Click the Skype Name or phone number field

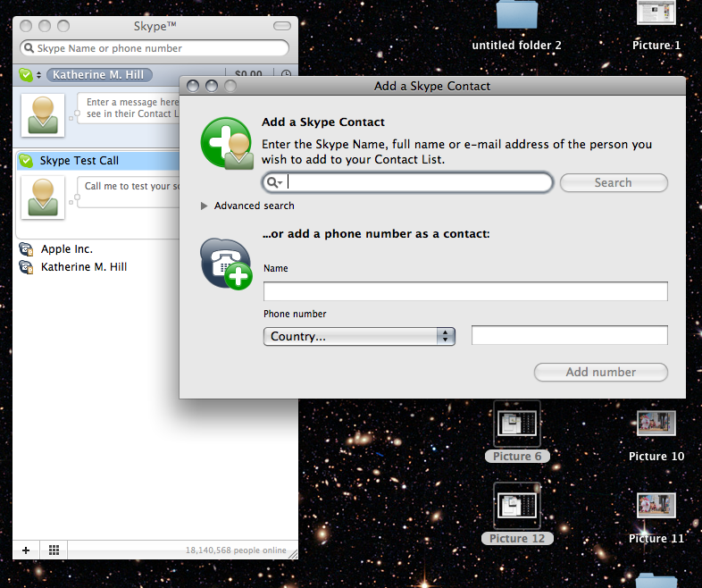click(x=155, y=48)
